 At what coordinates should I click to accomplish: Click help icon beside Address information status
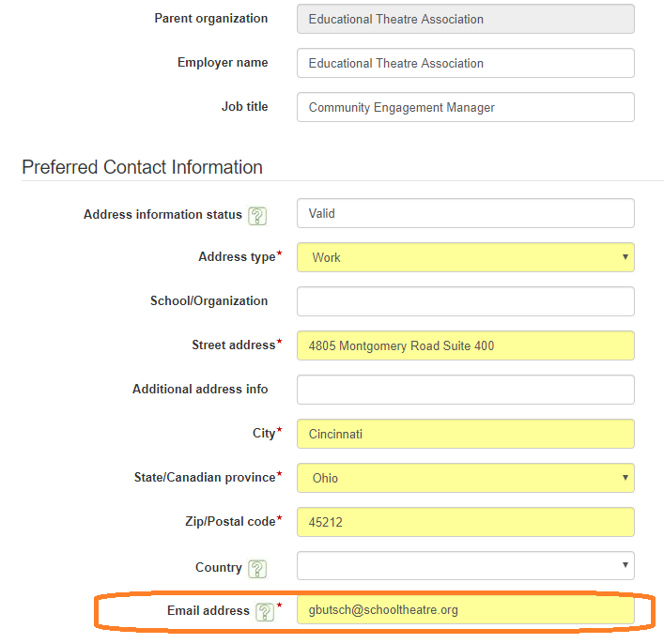(x=257, y=215)
